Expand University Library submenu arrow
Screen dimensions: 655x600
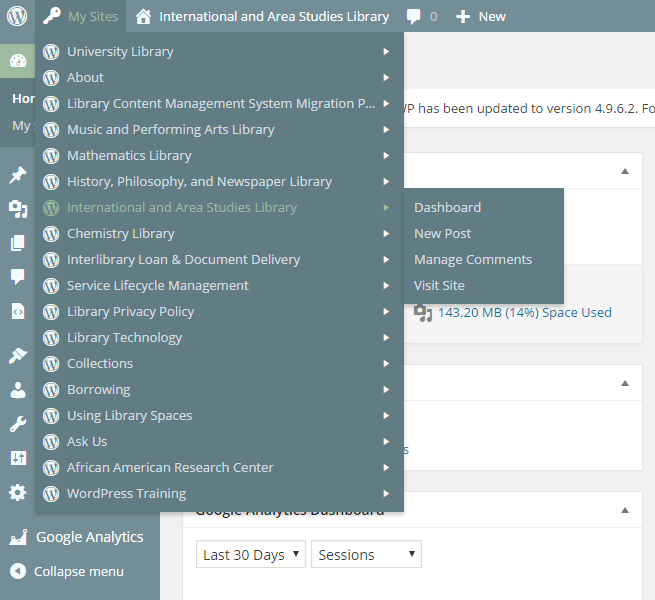click(386, 52)
